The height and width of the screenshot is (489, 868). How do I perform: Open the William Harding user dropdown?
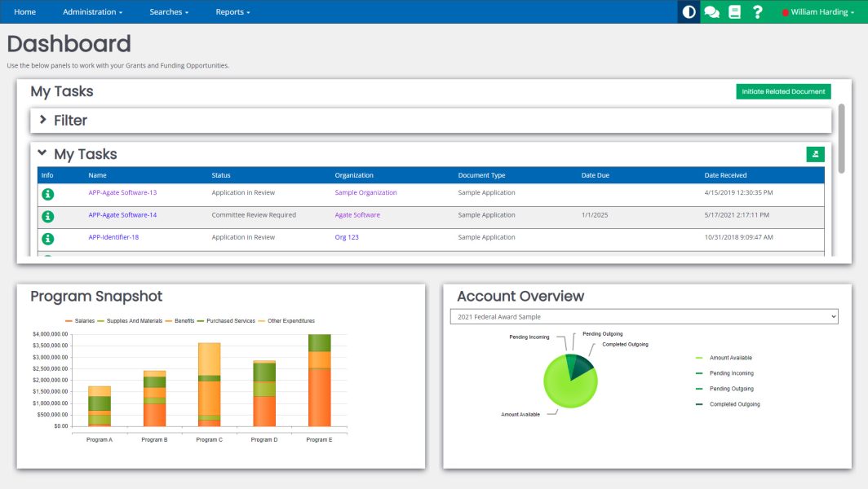coord(819,11)
